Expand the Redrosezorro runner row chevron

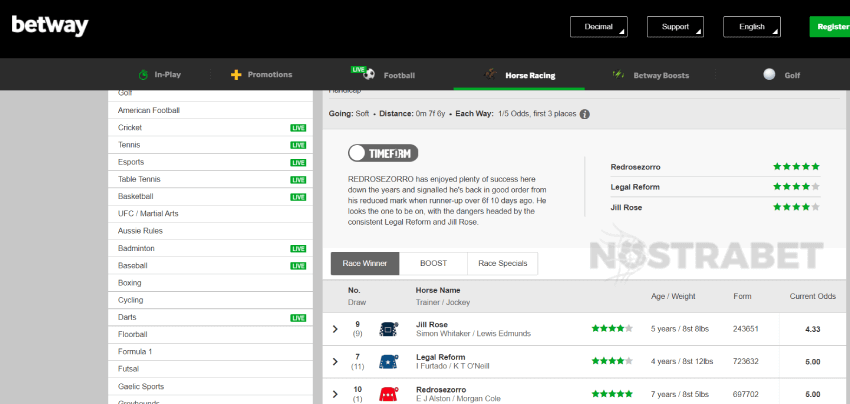[335, 394]
